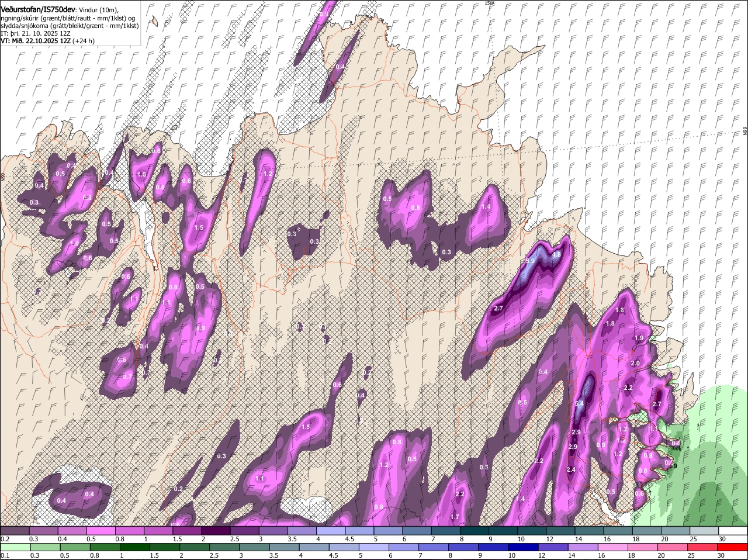
Task: Click lower legend red swatch after 30
Action: tap(733, 547)
